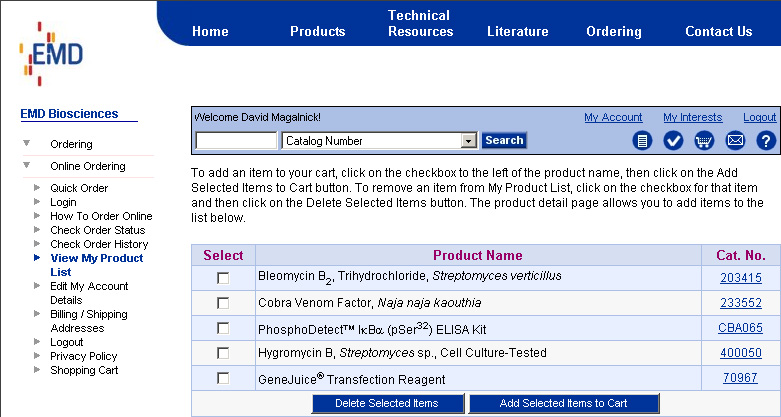The height and width of the screenshot is (417, 781).
Task: Open the Catalog Number search dropdown
Action: click(x=380, y=141)
